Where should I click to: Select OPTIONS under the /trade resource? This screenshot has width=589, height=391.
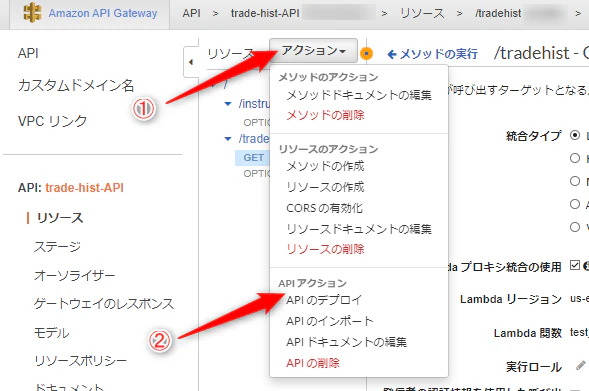pos(256,174)
